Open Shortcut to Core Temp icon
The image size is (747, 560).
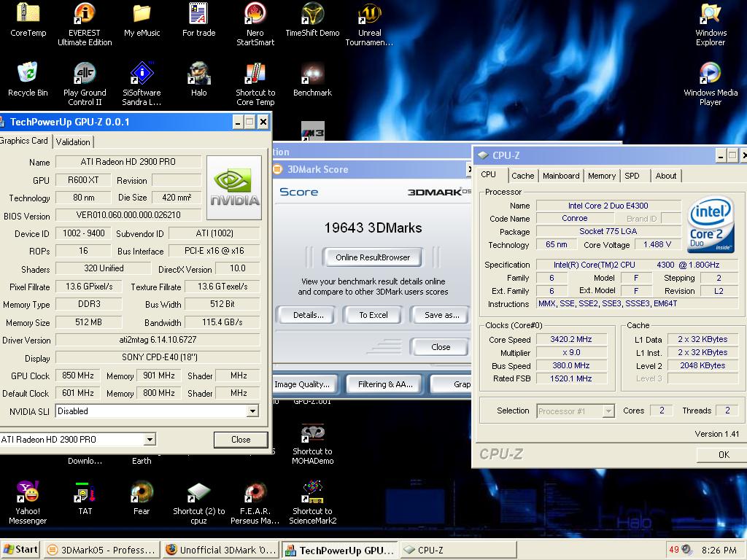coord(255,83)
